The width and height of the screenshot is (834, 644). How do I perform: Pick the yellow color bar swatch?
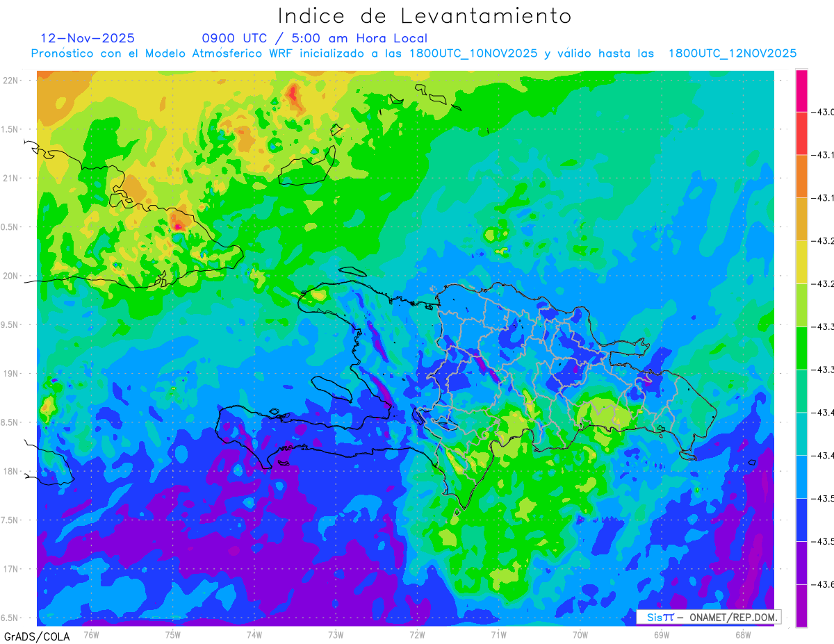point(801,262)
